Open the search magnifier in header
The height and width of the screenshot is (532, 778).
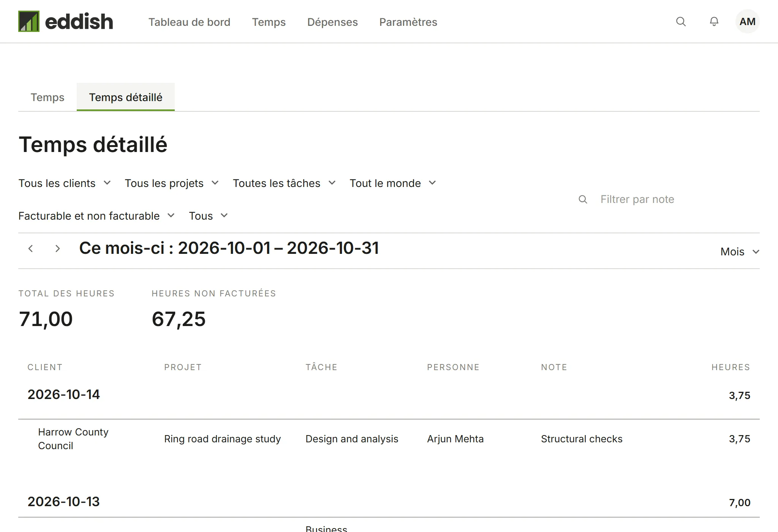[681, 22]
